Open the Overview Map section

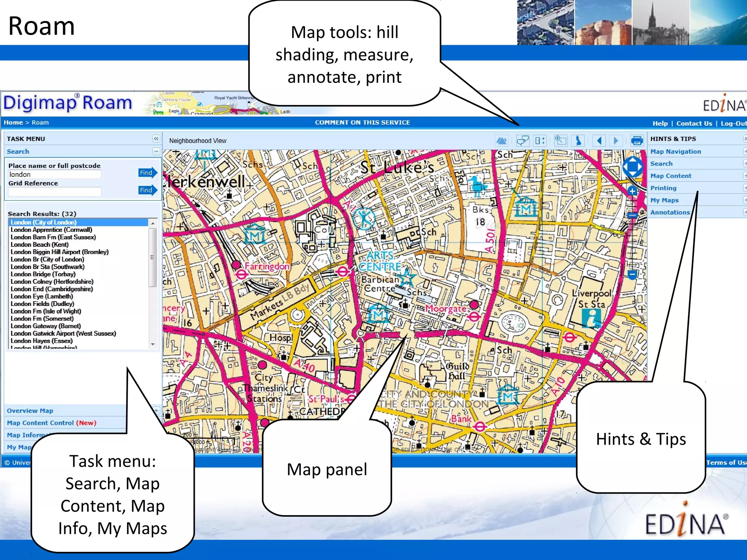point(30,411)
